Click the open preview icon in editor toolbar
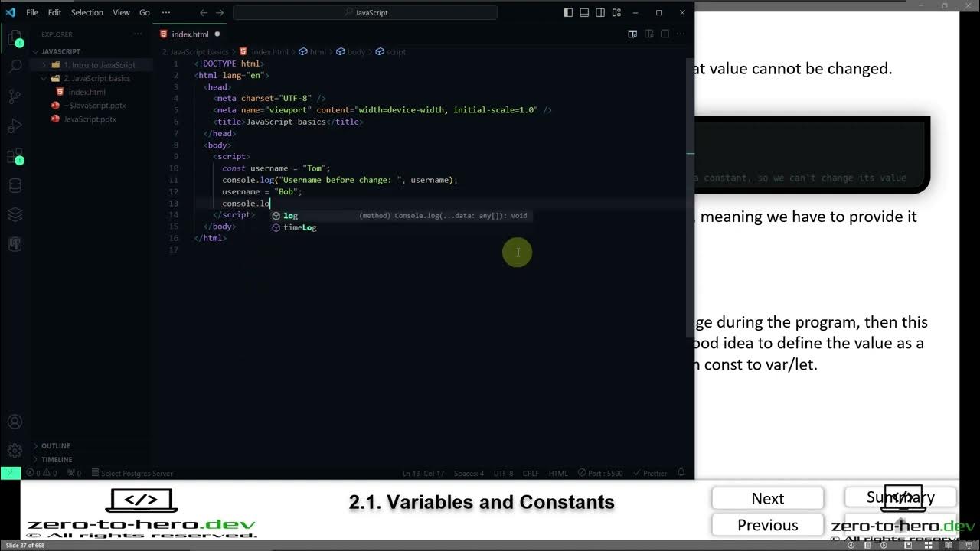 (632, 34)
